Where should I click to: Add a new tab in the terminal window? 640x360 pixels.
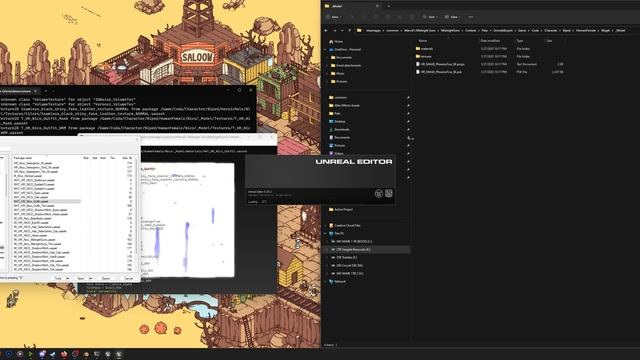[x=46, y=91]
